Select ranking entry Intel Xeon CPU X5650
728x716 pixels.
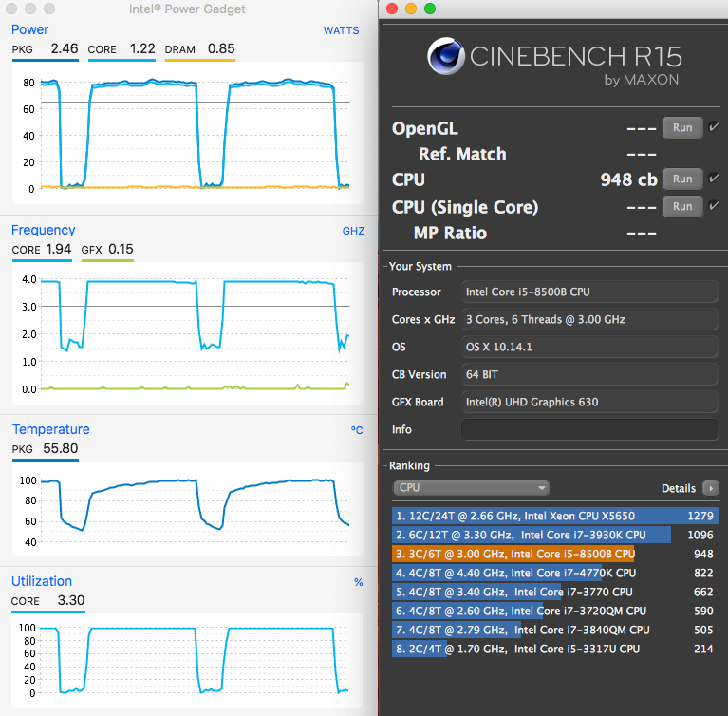[555, 516]
